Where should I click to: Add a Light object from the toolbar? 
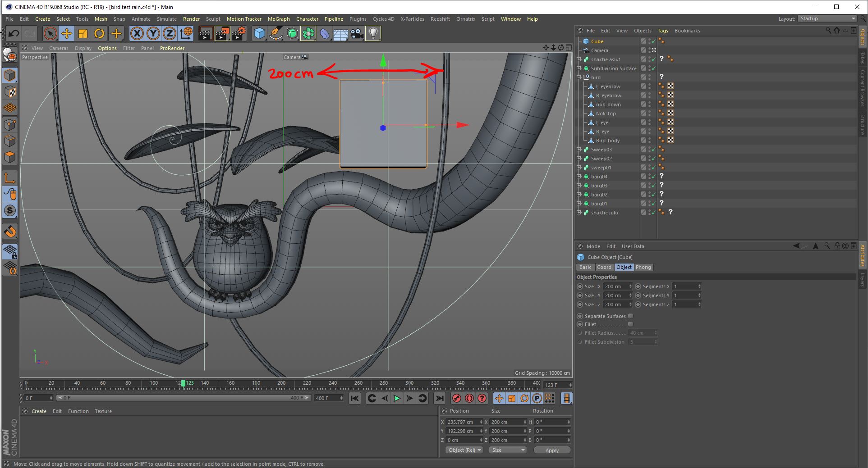coord(373,33)
